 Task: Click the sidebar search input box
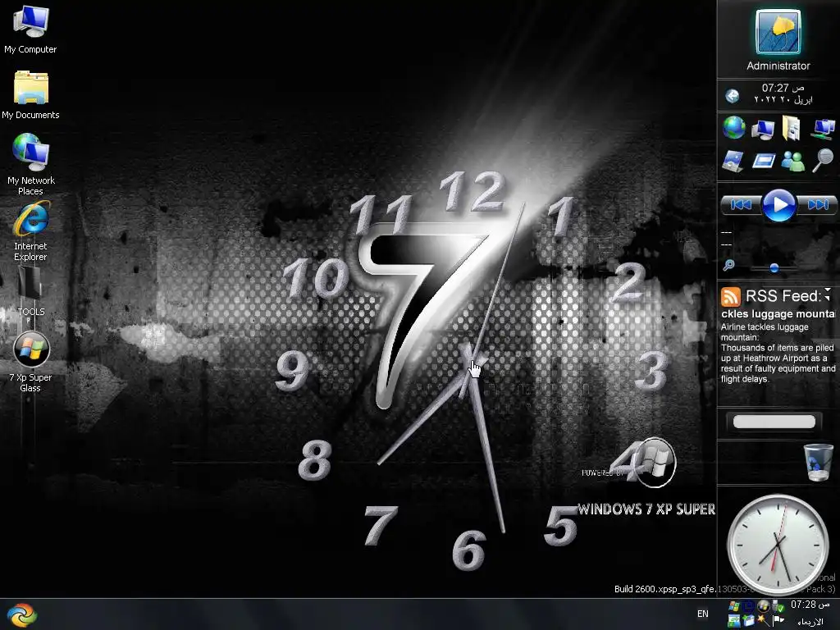(774, 422)
